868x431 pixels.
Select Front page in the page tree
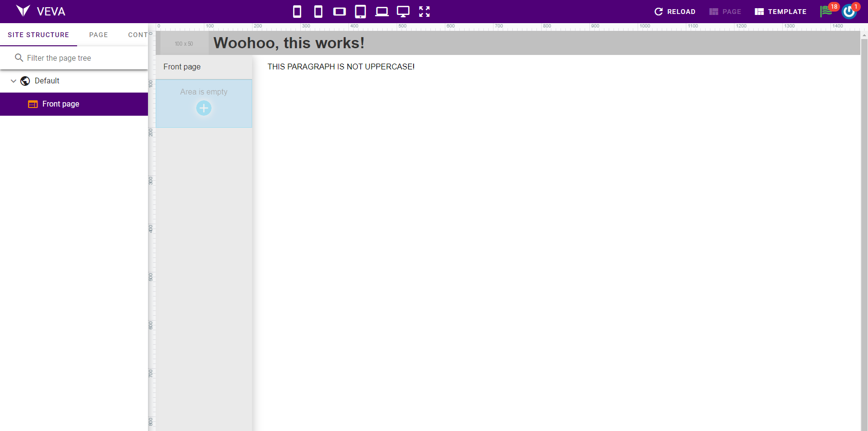coord(74,104)
